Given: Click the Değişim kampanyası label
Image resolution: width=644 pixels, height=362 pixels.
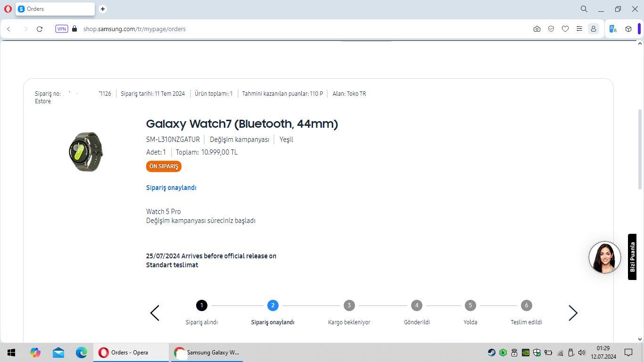Looking at the screenshot, I should coord(239,140).
